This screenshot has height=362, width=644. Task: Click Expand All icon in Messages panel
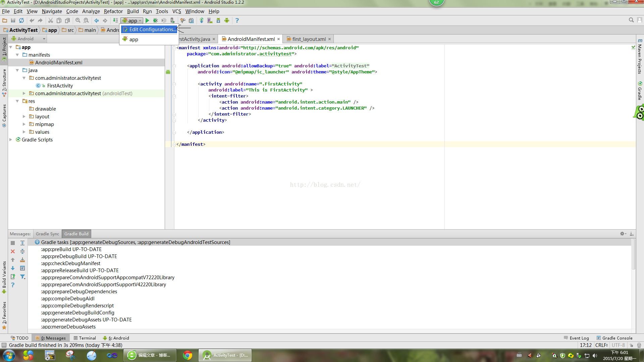point(22,243)
